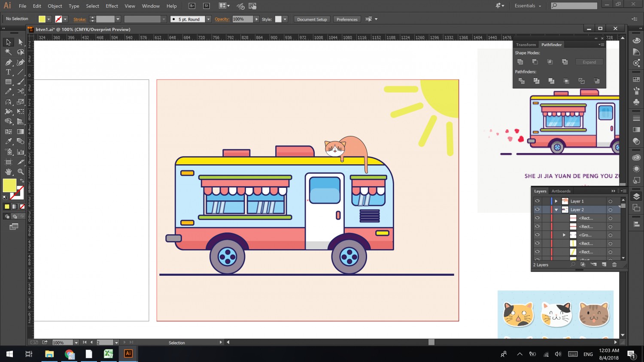
Task: Pick the Scissors tool
Action: point(20,91)
